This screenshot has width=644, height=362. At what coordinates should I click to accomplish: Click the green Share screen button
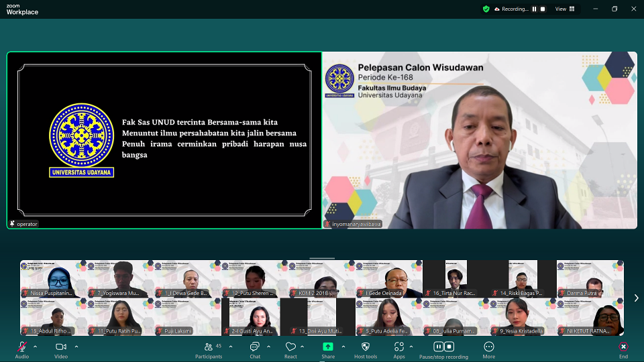click(x=328, y=350)
